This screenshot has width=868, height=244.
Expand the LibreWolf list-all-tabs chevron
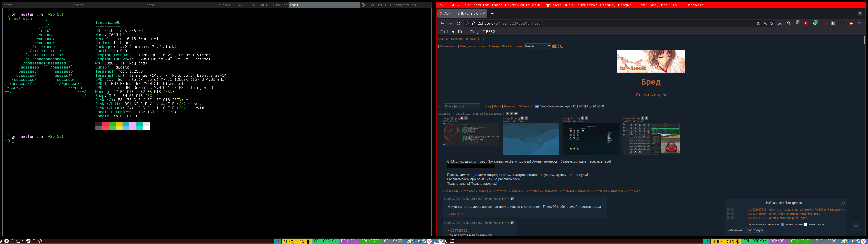[842, 14]
